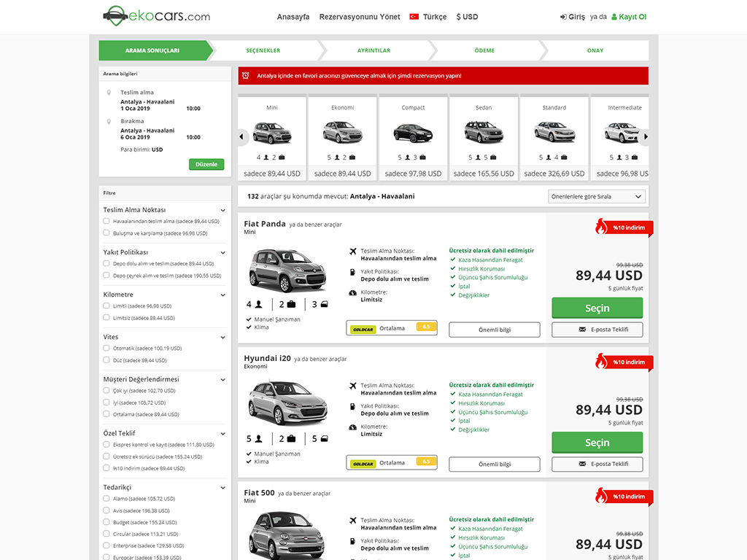Enable '%10 indirim' special offer filter
Image resolution: width=747 pixels, height=560 pixels.
(107, 468)
